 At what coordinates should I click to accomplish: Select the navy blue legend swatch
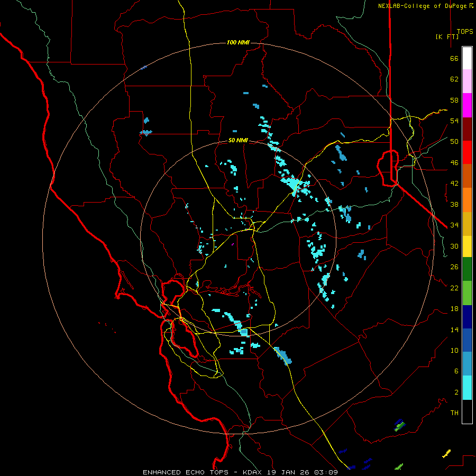tap(467, 317)
